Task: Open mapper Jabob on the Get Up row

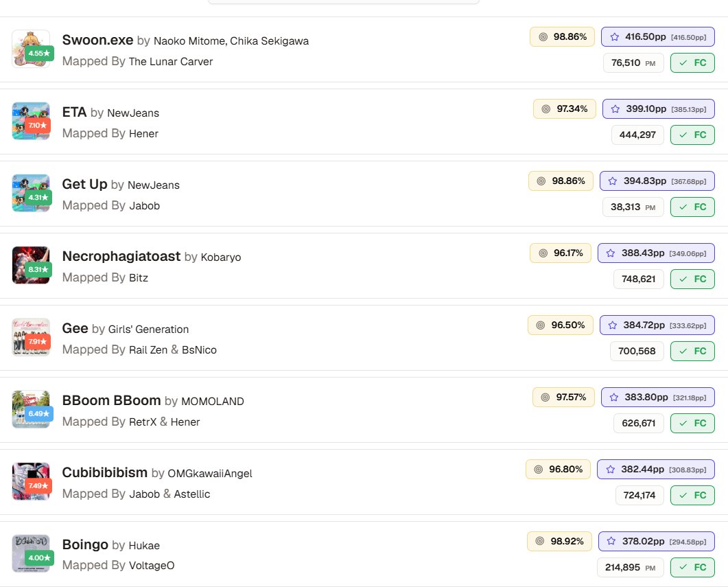Action: point(144,206)
